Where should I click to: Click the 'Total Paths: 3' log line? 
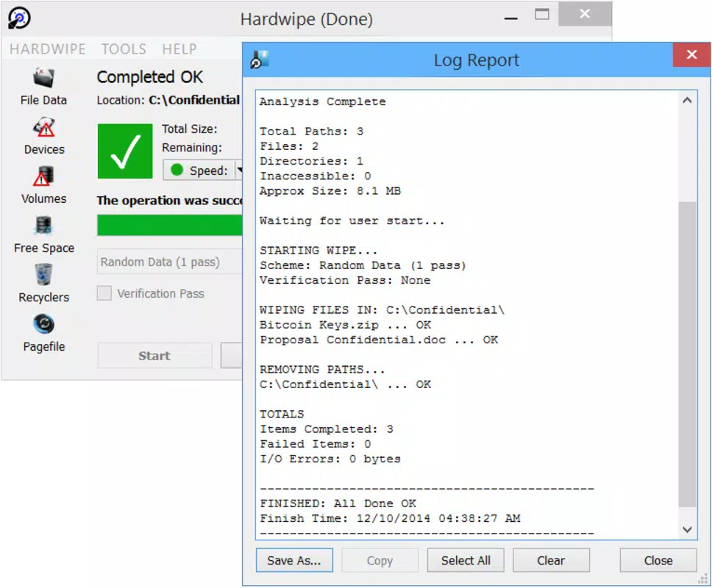pyautogui.click(x=312, y=131)
